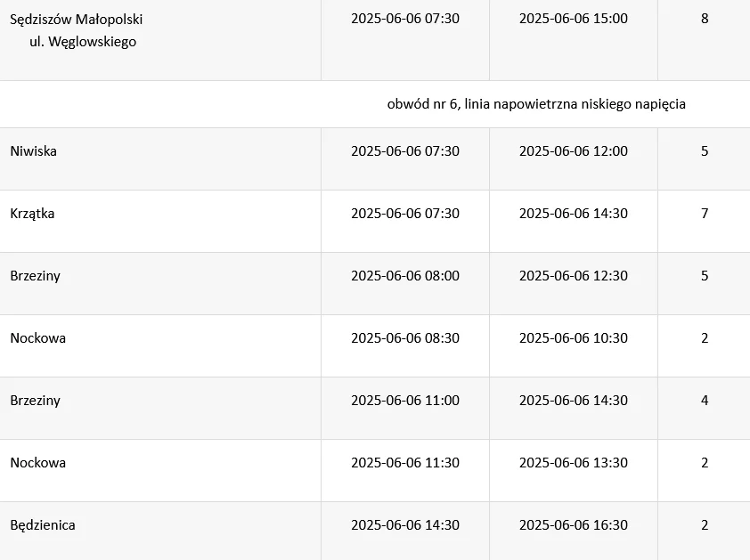The width and height of the screenshot is (750, 560).
Task: Select the Sędziszów Małopolski ul. Węglowskiego cell
Action: pos(76,30)
